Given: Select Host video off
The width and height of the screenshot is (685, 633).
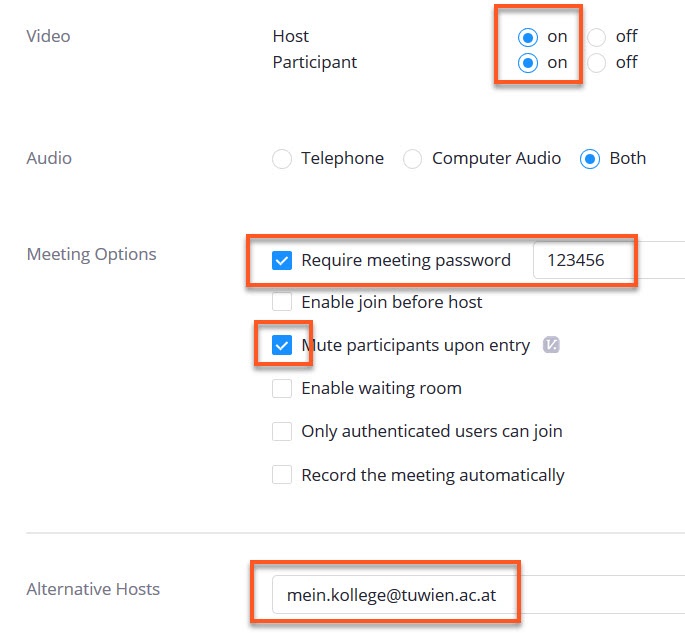Looking at the screenshot, I should point(596,37).
